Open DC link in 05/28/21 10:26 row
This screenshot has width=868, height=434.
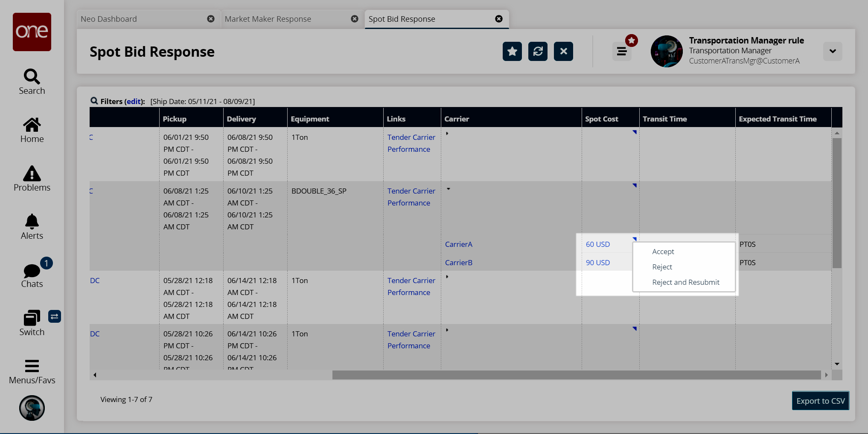click(x=95, y=334)
